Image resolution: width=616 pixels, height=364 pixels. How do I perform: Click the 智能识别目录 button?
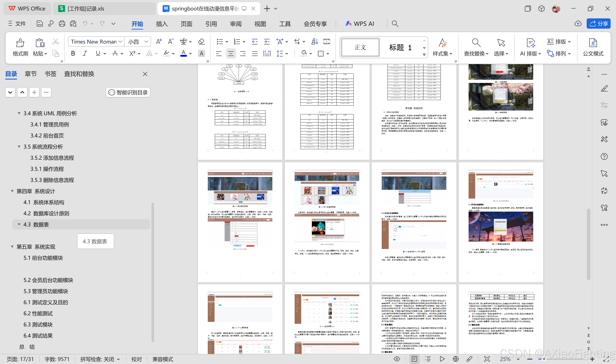click(x=128, y=93)
